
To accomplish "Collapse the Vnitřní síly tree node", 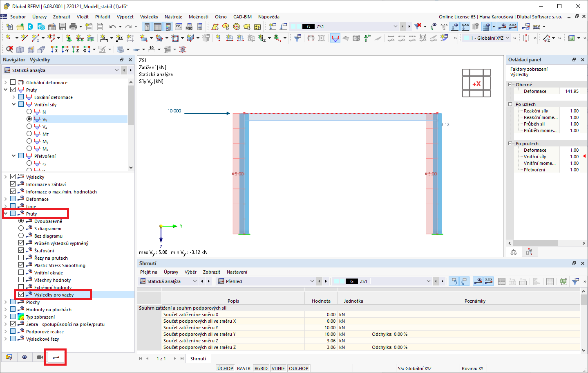I will 14,104.
